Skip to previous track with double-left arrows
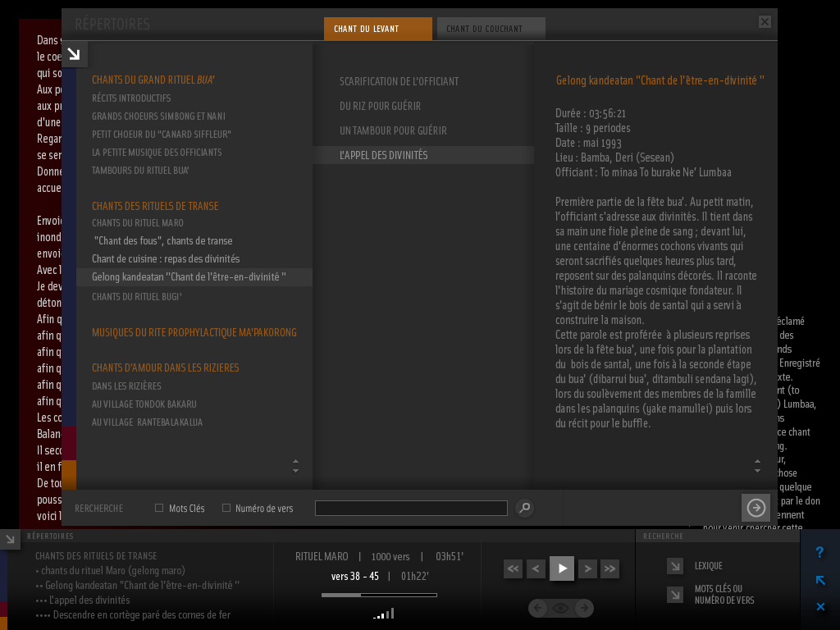840x630 pixels. tap(513, 568)
